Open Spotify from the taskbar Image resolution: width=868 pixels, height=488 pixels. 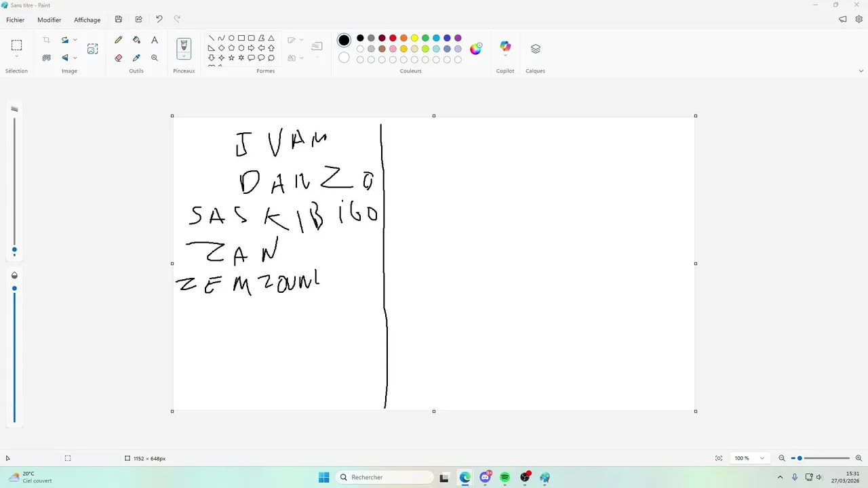(505, 477)
